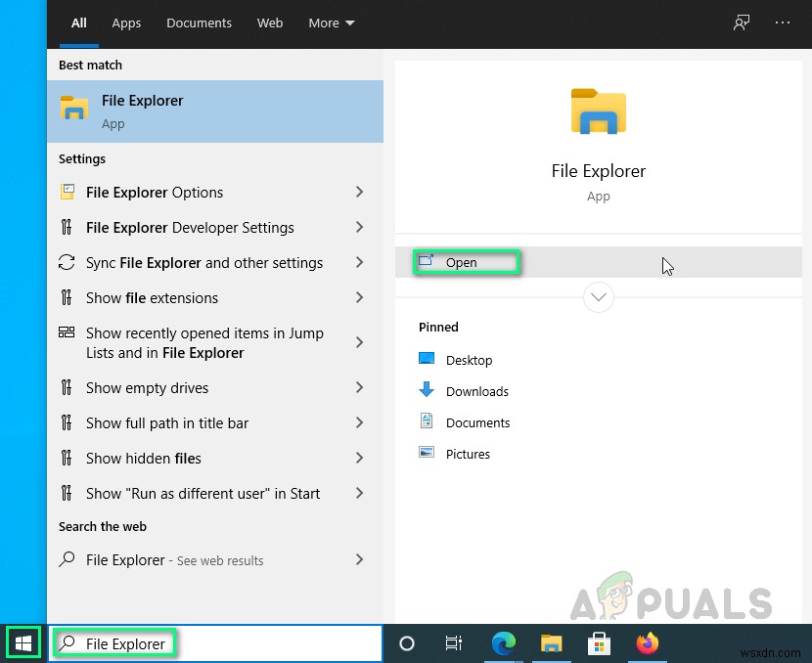Screen dimensions: 812x663
Task: Click the Open command for File Explorer
Action: tap(465, 262)
